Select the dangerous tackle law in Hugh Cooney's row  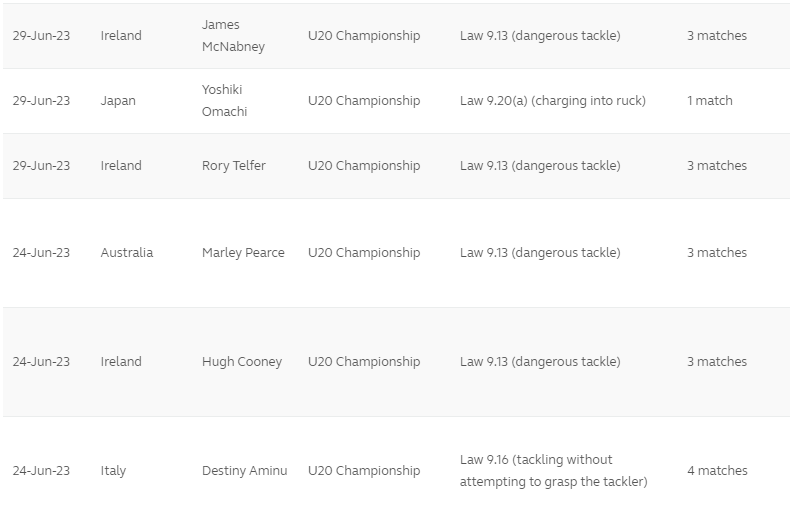(540, 362)
